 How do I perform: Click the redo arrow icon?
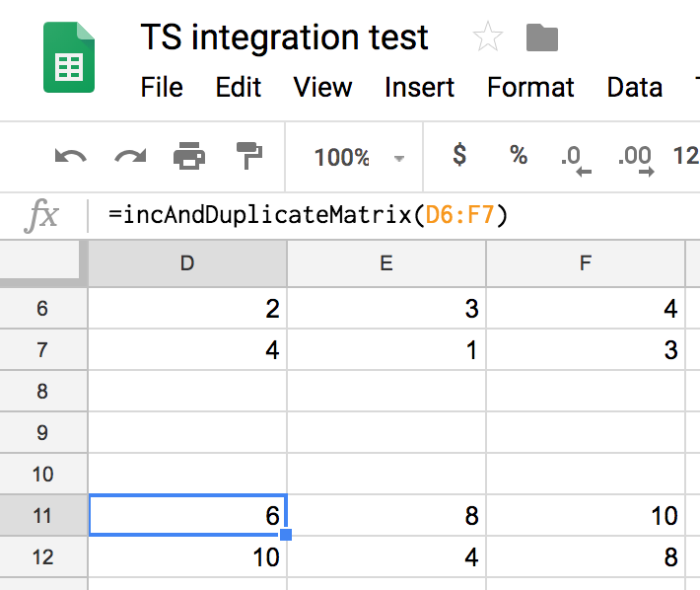(x=130, y=157)
